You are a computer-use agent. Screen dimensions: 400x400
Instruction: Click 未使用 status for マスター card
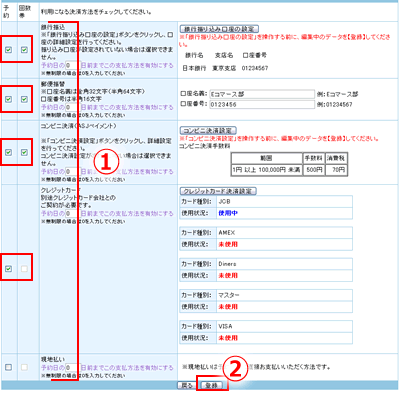coord(228,307)
